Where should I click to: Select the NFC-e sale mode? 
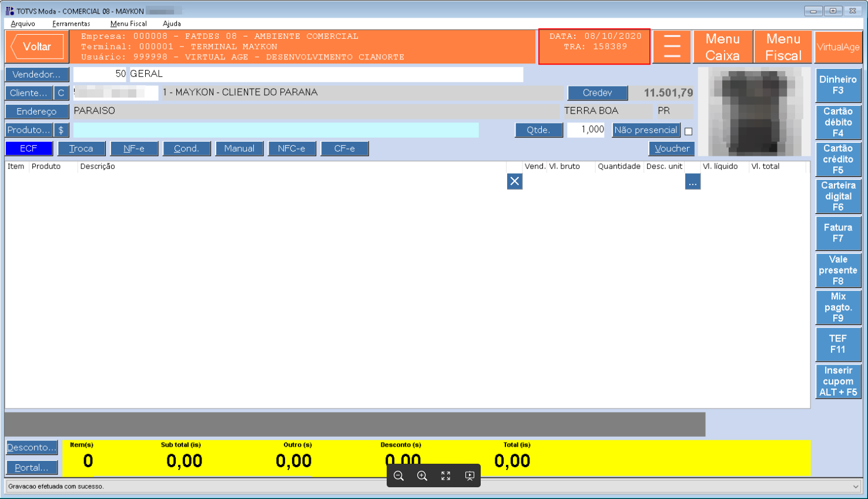pos(291,149)
